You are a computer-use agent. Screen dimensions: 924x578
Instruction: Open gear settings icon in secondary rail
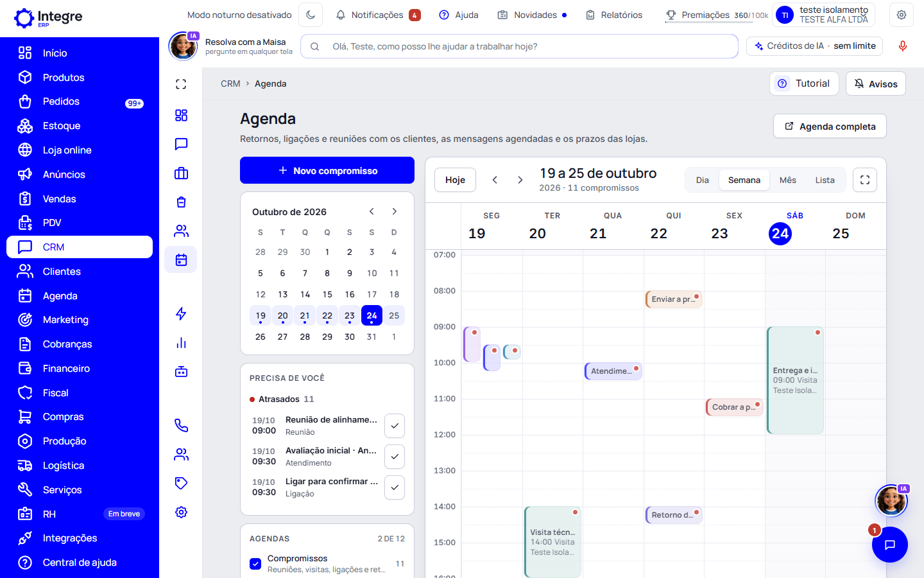(x=181, y=512)
